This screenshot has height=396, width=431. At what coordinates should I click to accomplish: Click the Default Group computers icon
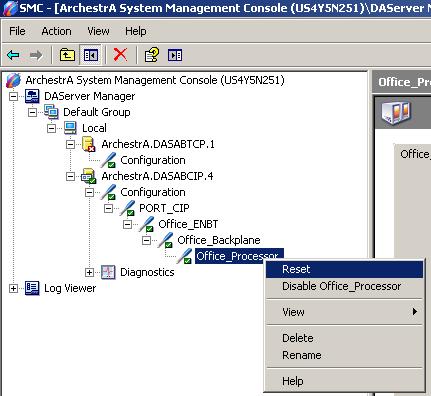click(x=51, y=112)
